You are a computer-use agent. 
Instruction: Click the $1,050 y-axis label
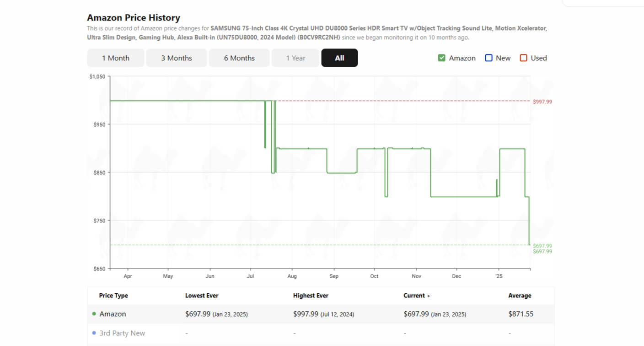click(97, 76)
